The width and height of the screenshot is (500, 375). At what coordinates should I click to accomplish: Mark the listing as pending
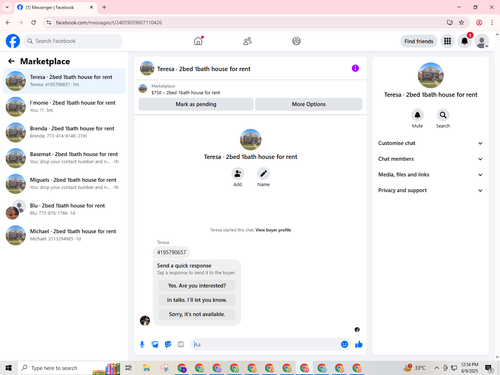click(x=196, y=104)
